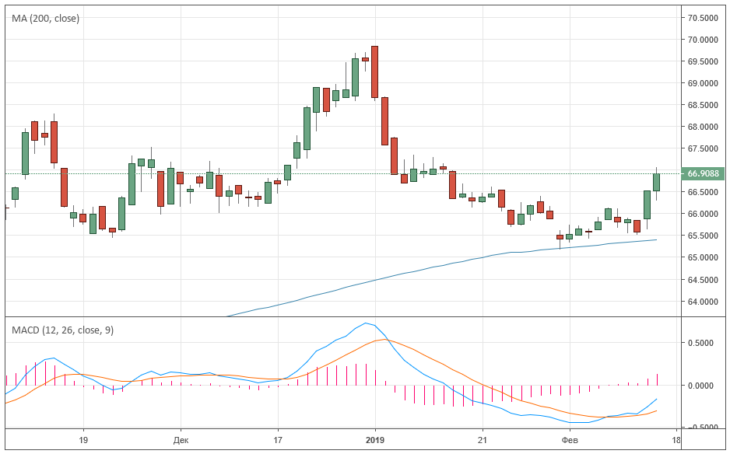The image size is (730, 454).
Task: Click the 66.0000 price axis label
Action: click(x=703, y=214)
